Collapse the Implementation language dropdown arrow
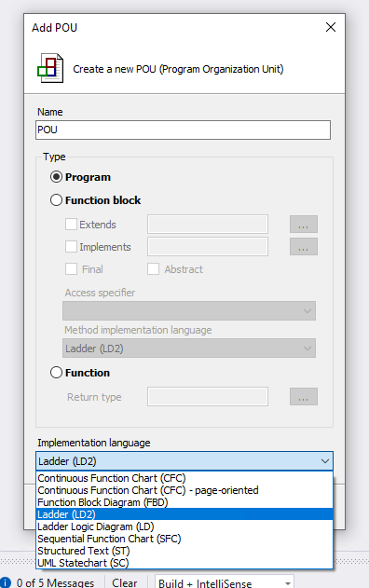Image resolution: width=369 pixels, height=588 pixels. click(x=325, y=461)
